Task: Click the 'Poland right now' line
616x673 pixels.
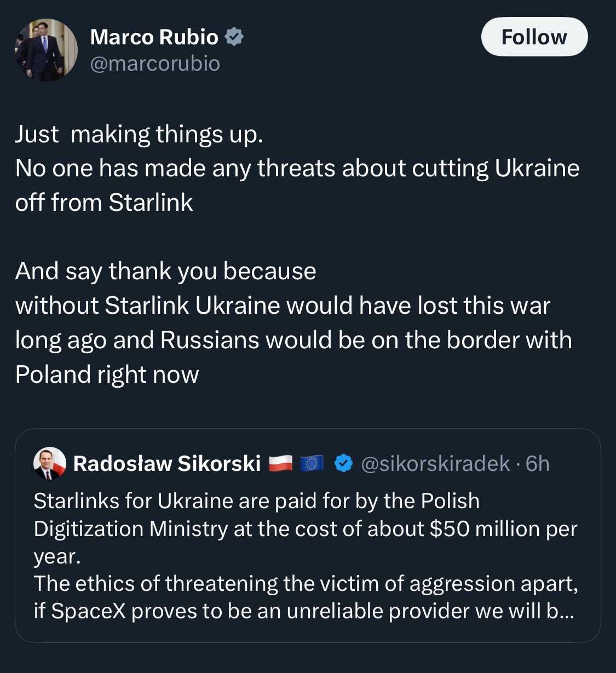Action: pyautogui.click(x=107, y=375)
